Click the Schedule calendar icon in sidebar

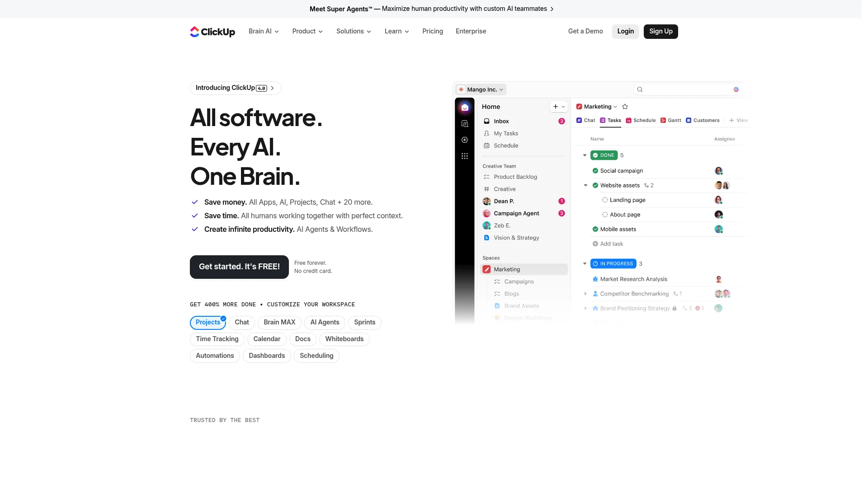(x=487, y=145)
